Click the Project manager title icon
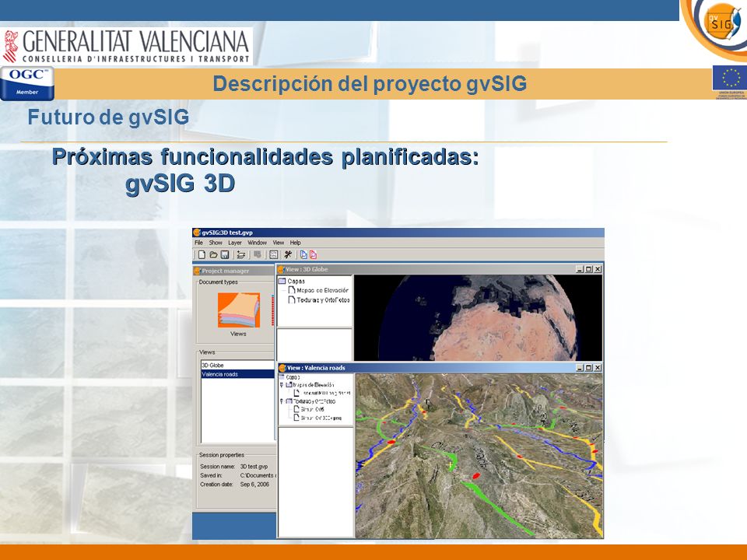 (197, 271)
